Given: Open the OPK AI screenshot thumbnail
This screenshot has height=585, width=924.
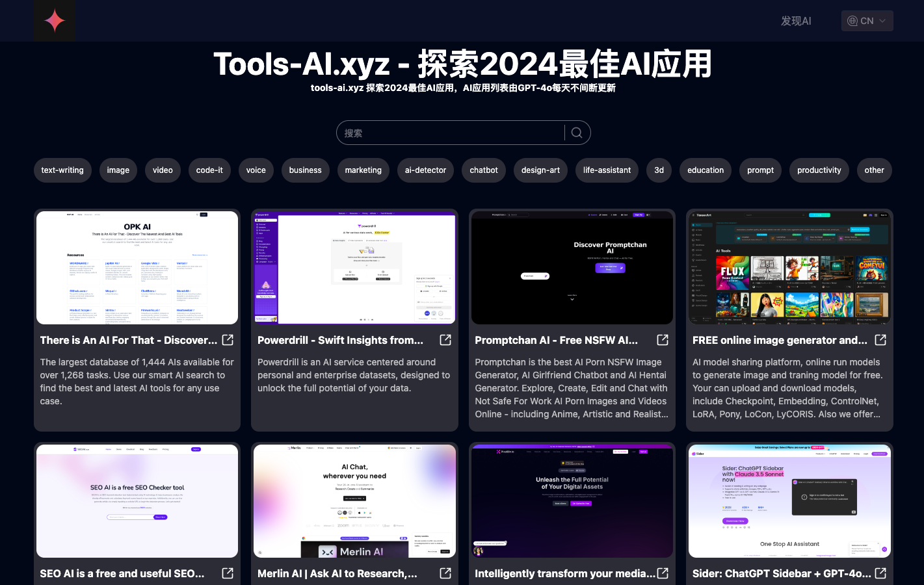Looking at the screenshot, I should 137,268.
